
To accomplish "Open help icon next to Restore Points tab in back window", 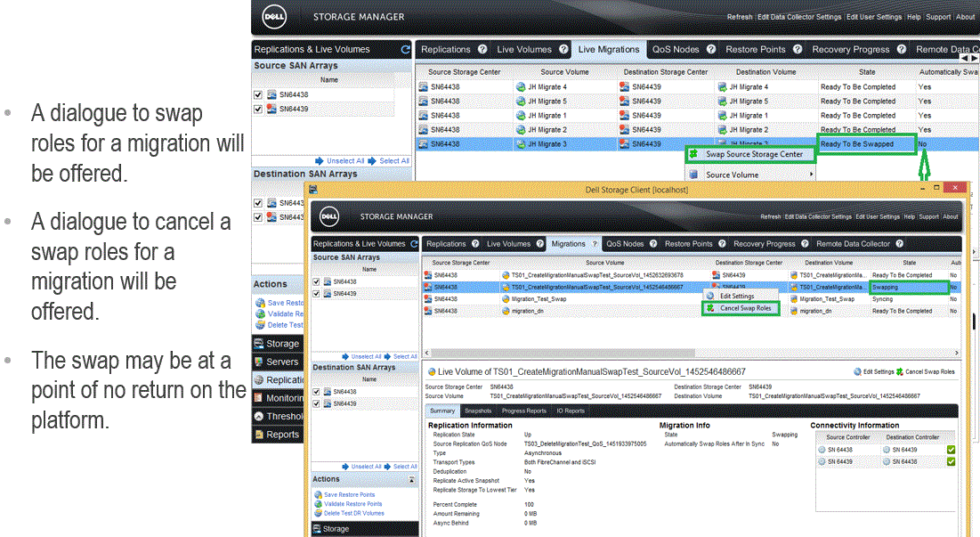I will 798,49.
